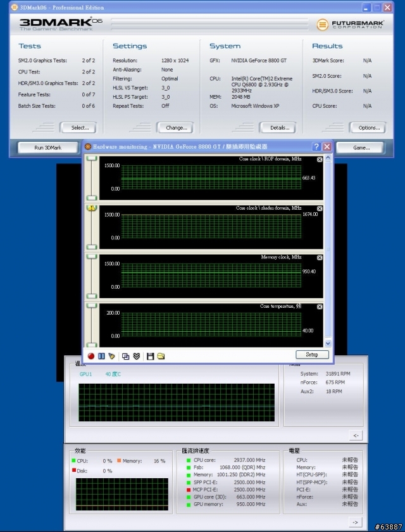The height and width of the screenshot is (532, 405).
Task: Click the double chevron down icon in monitoring toolbar
Action: coord(137,356)
